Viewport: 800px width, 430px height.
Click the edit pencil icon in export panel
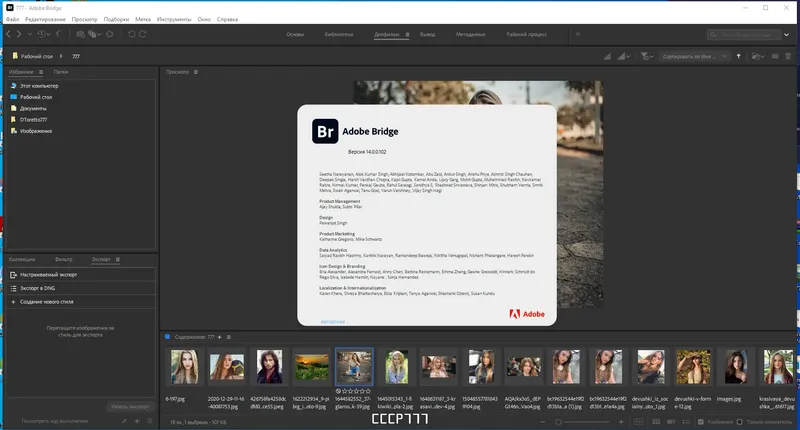[124, 421]
